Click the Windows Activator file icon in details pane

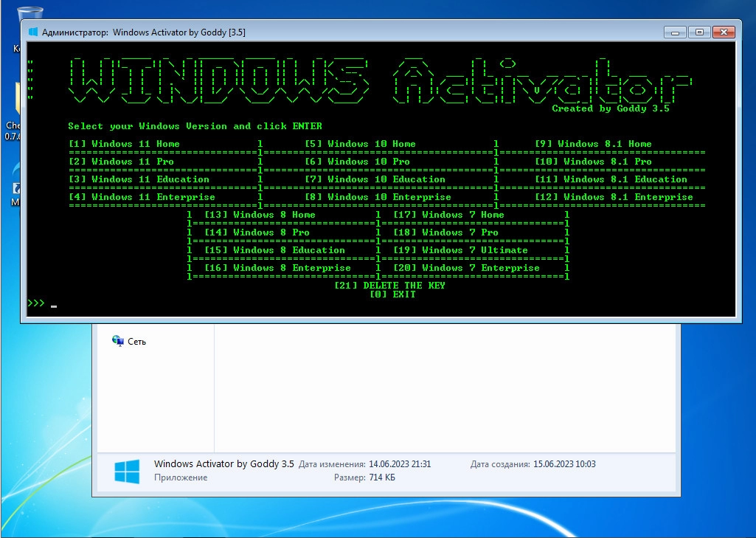click(x=128, y=471)
